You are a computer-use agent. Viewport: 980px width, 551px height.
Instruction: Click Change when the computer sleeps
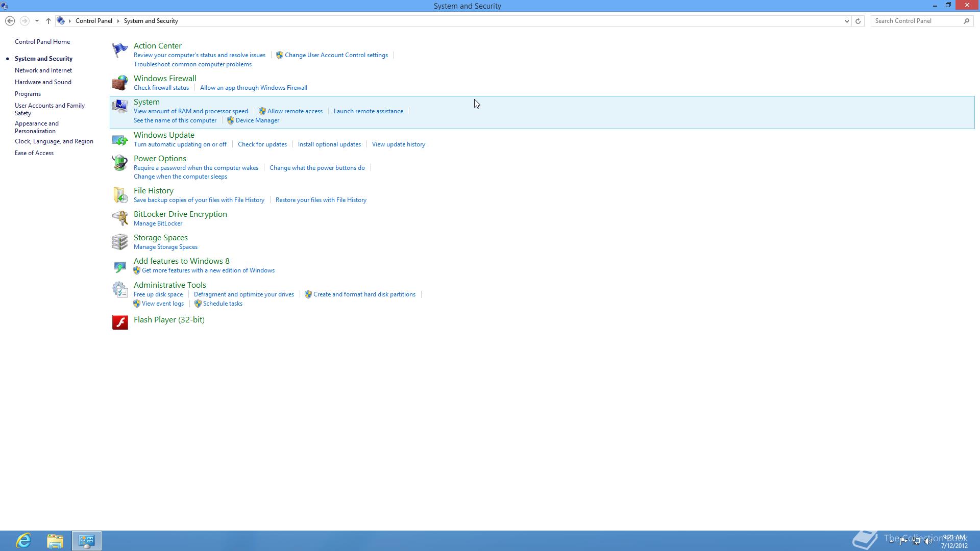[180, 177]
